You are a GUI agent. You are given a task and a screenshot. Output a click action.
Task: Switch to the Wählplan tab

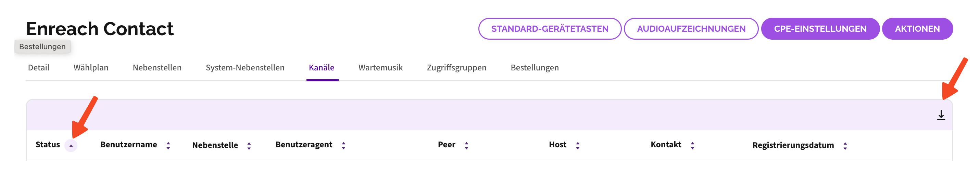[91, 68]
